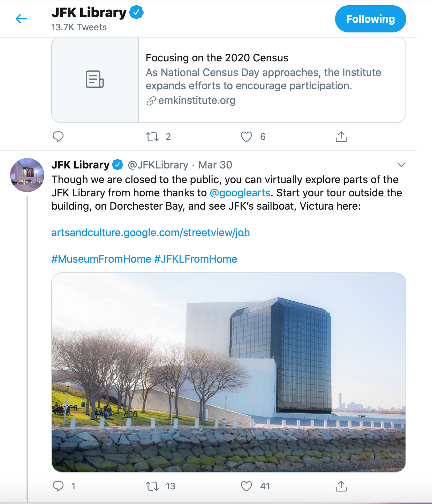
Task: Retweet the 2020 Census tweet
Action: point(152,137)
